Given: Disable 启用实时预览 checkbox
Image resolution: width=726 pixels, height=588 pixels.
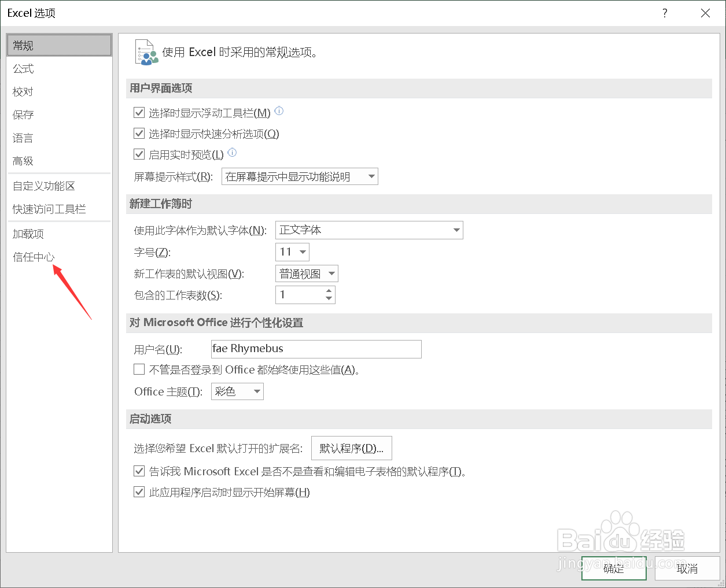Looking at the screenshot, I should [x=139, y=154].
